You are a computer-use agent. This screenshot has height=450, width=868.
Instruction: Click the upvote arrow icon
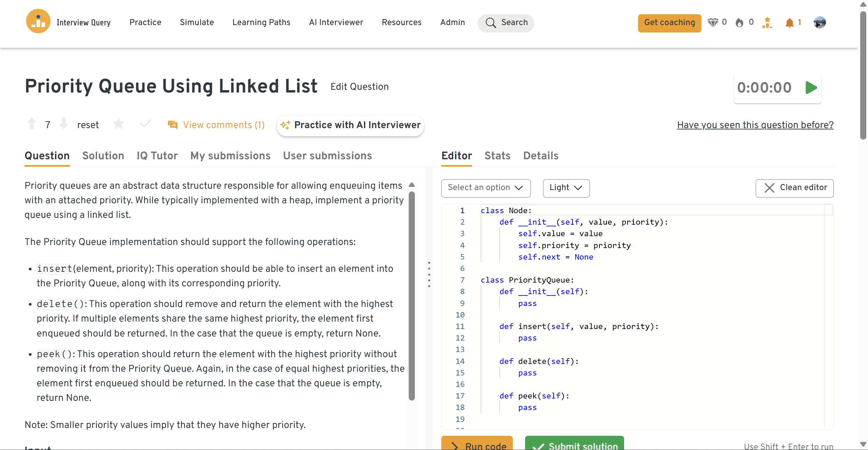tap(32, 124)
